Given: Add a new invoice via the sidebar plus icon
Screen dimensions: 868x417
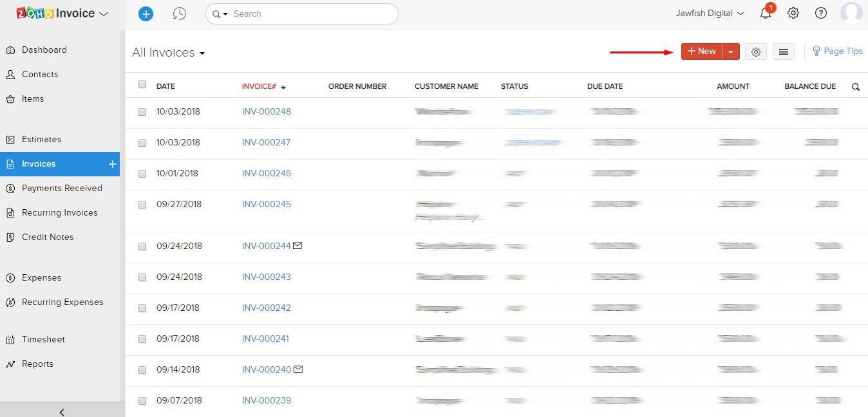Looking at the screenshot, I should pos(112,164).
